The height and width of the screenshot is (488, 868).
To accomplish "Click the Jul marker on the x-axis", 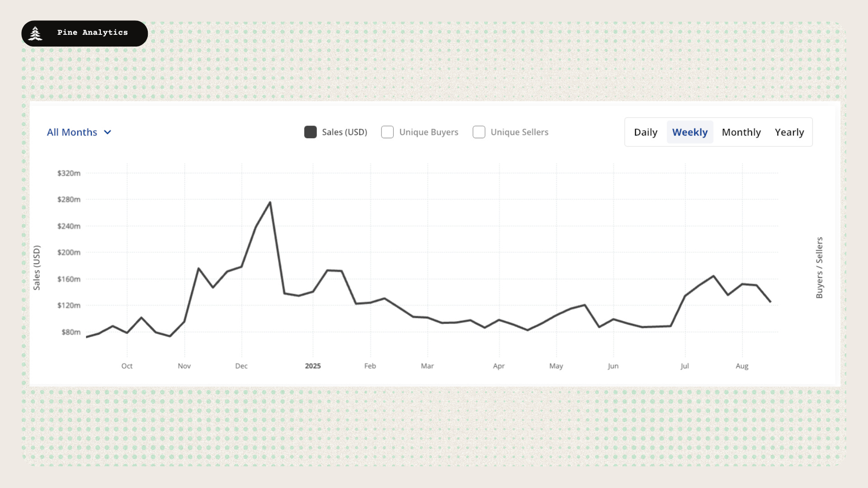I will click(685, 366).
